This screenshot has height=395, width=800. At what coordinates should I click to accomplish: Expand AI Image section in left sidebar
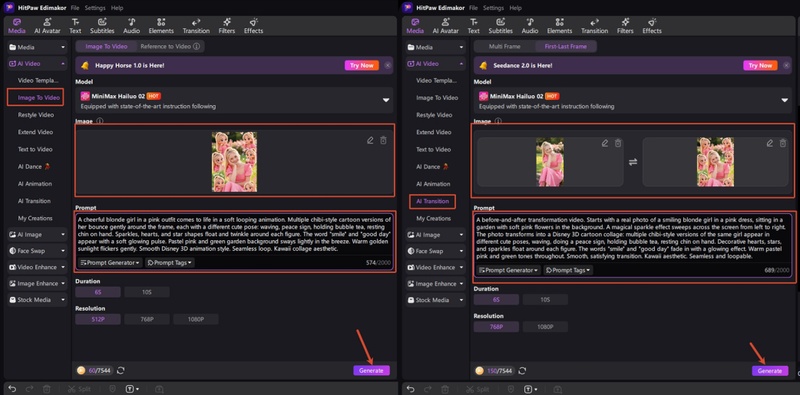pyautogui.click(x=37, y=235)
